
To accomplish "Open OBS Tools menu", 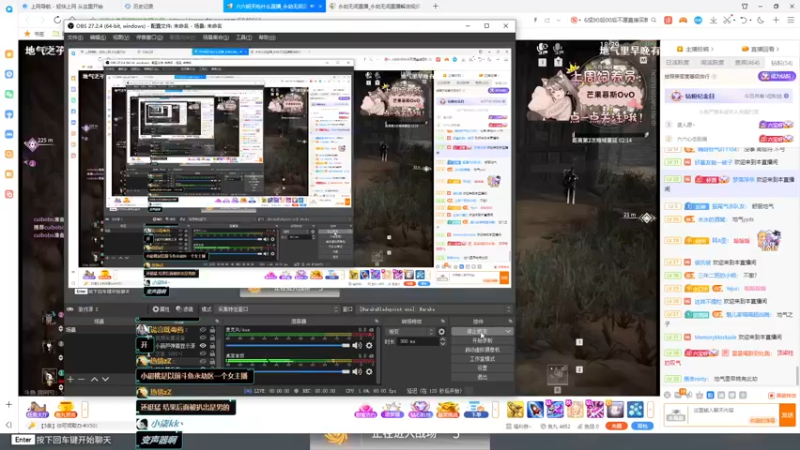I will click(243, 37).
